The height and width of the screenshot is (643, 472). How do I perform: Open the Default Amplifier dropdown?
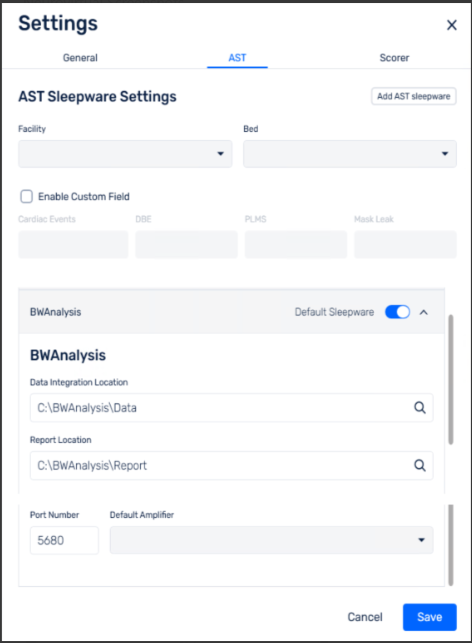click(x=271, y=540)
